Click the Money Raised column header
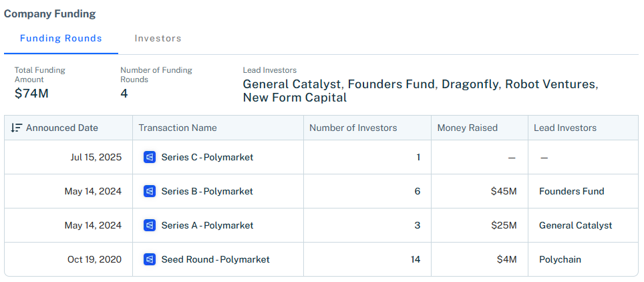The image size is (644, 282). click(x=467, y=128)
